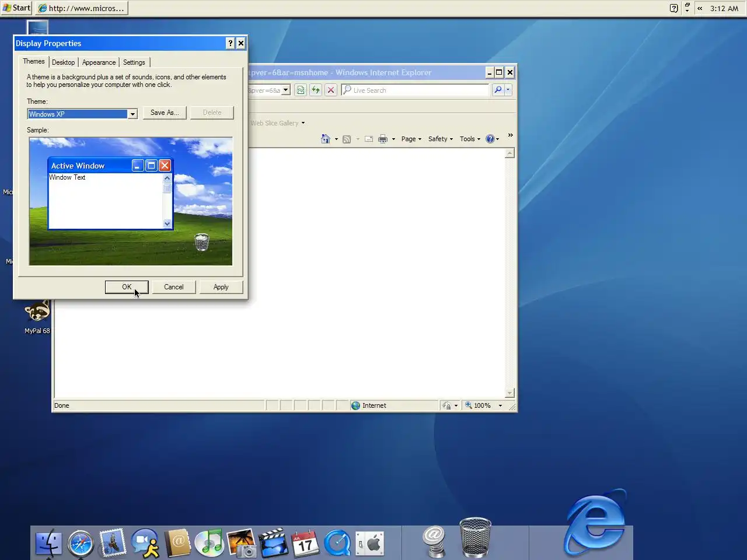
Task: Click inside the Live Search field
Action: point(416,90)
